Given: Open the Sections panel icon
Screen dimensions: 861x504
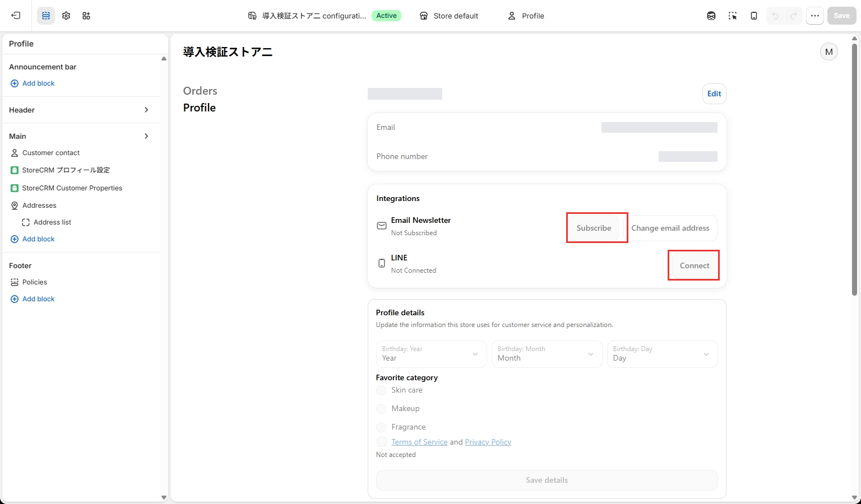Looking at the screenshot, I should point(46,16).
